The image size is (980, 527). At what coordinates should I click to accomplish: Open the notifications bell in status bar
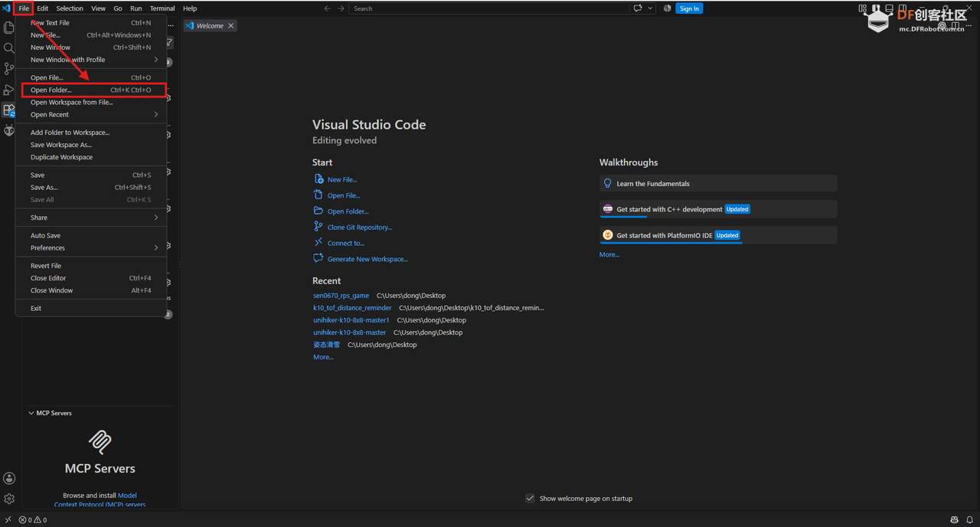[969, 520]
